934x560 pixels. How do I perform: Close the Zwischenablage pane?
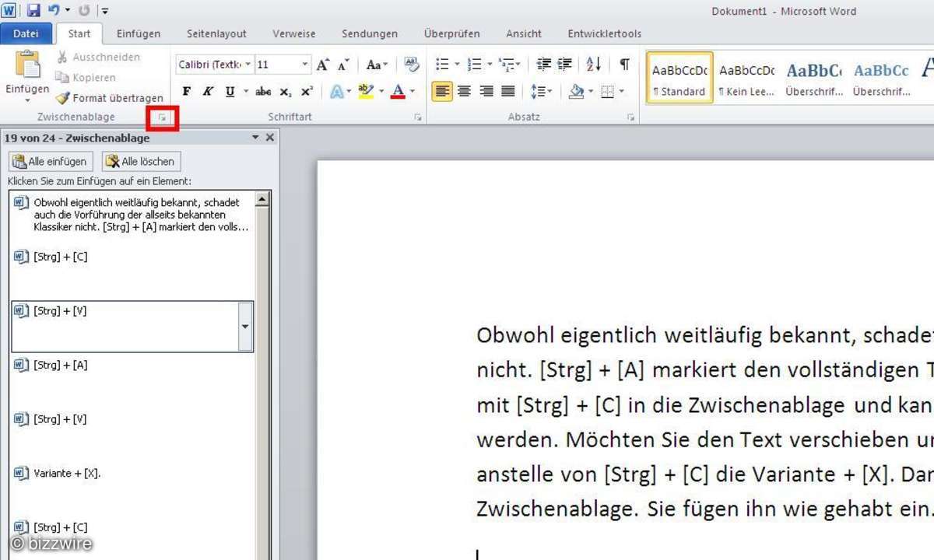(270, 138)
